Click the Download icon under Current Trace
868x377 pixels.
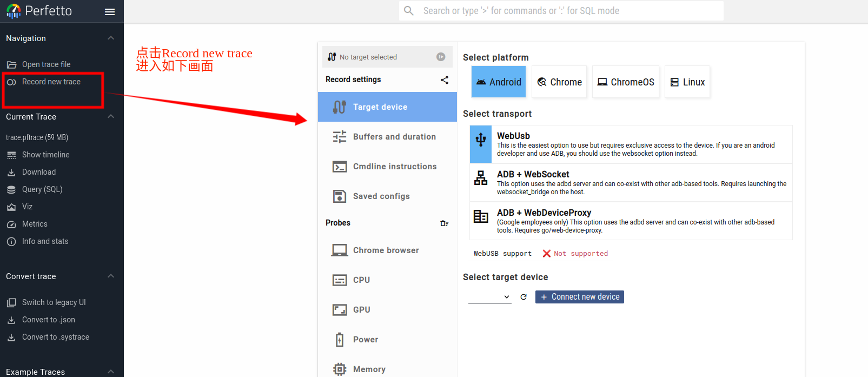(x=11, y=172)
